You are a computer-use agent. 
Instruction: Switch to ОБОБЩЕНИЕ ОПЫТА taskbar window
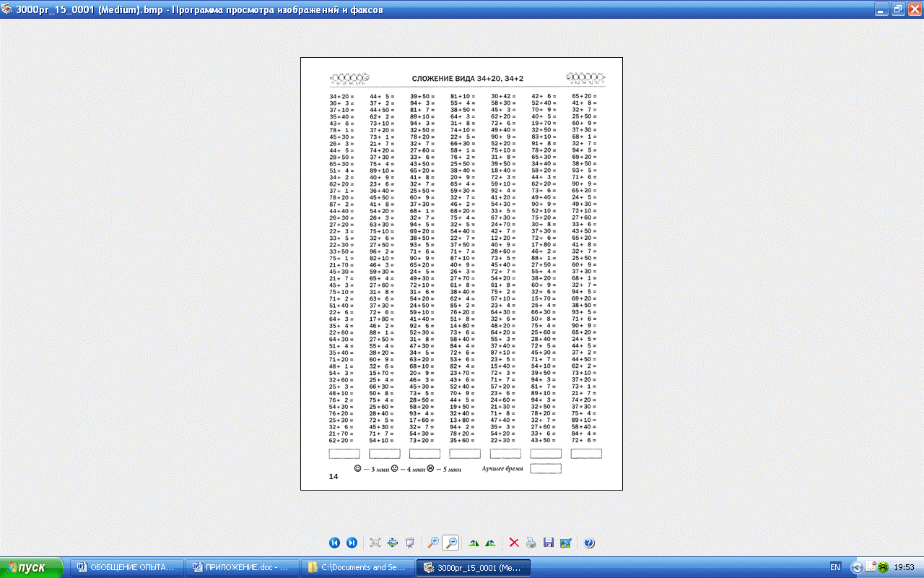126,568
